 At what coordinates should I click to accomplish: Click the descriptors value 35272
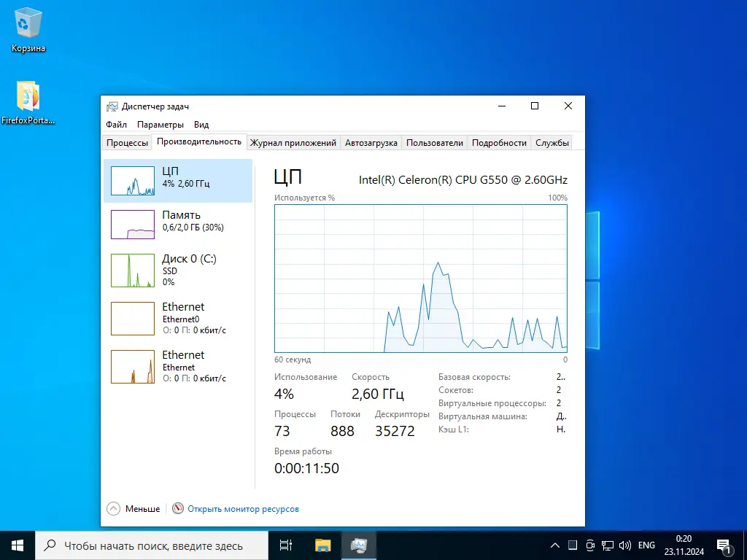(395, 431)
